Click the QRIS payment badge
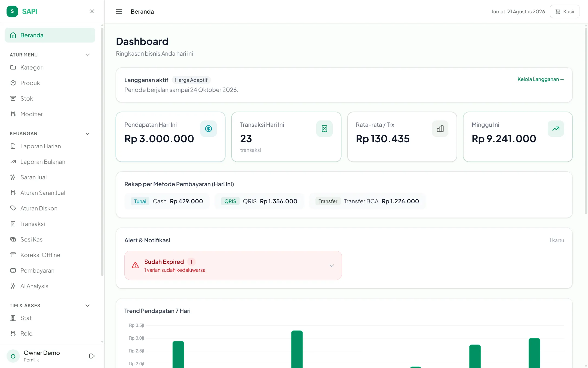This screenshot has width=588, height=368. click(x=230, y=201)
